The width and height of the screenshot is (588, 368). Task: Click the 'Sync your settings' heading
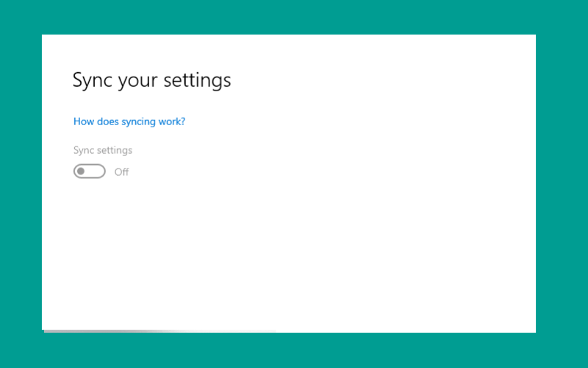151,80
